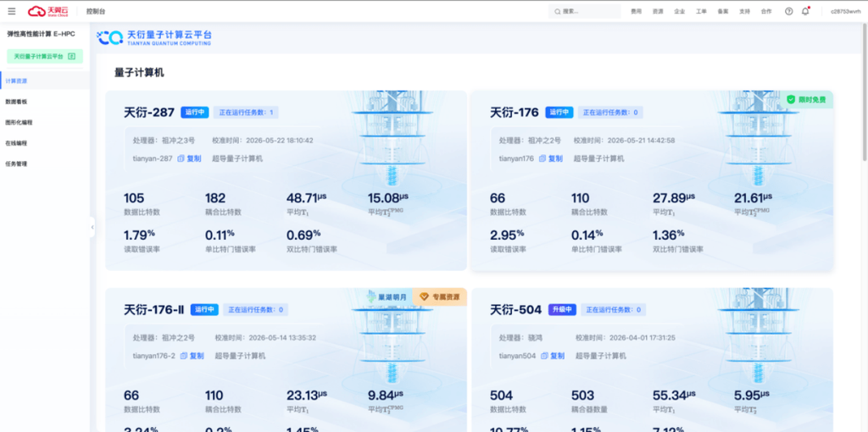This screenshot has height=432, width=868.
Task: Copy the tianyan176 identifier using copy icon
Action: (542, 158)
